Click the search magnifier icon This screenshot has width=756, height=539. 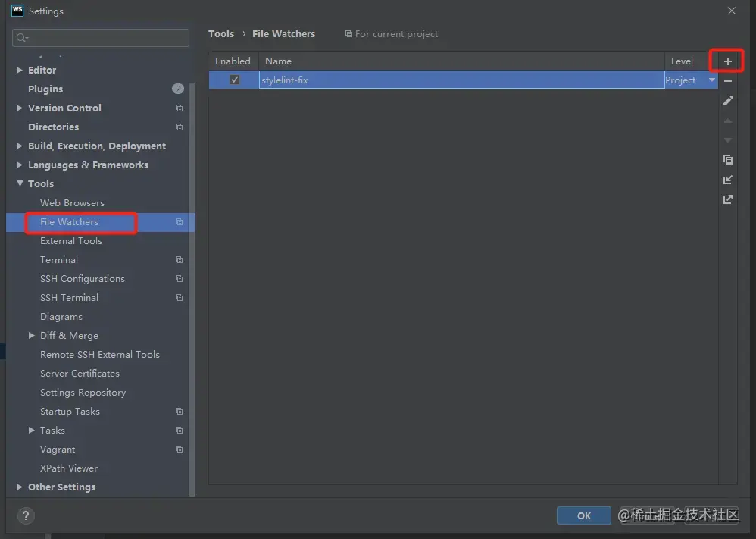pyautogui.click(x=22, y=38)
